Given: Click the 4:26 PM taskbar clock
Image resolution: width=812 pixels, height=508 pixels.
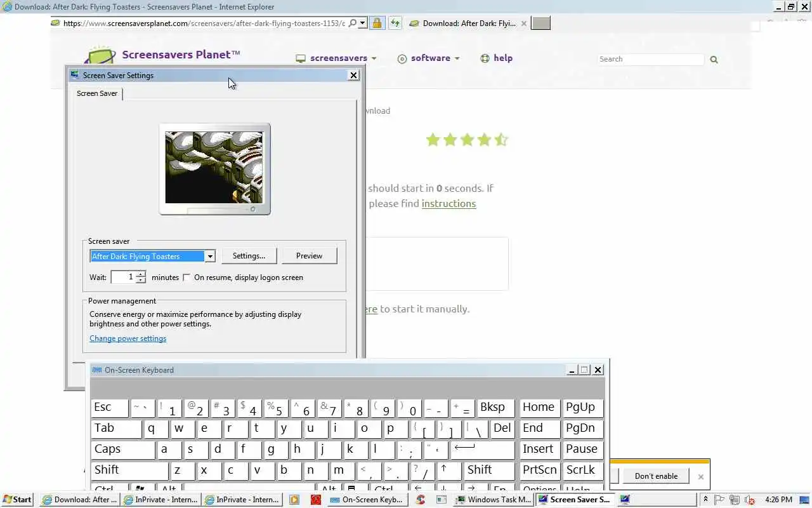Looking at the screenshot, I should [778, 500].
